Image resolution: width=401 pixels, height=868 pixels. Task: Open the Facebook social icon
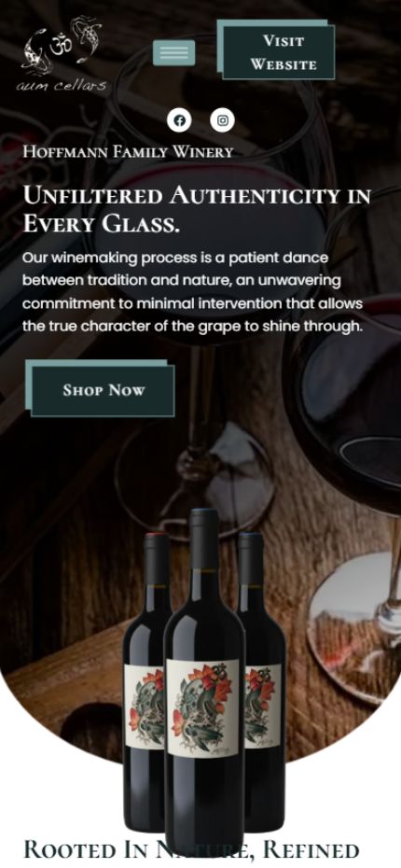click(179, 120)
